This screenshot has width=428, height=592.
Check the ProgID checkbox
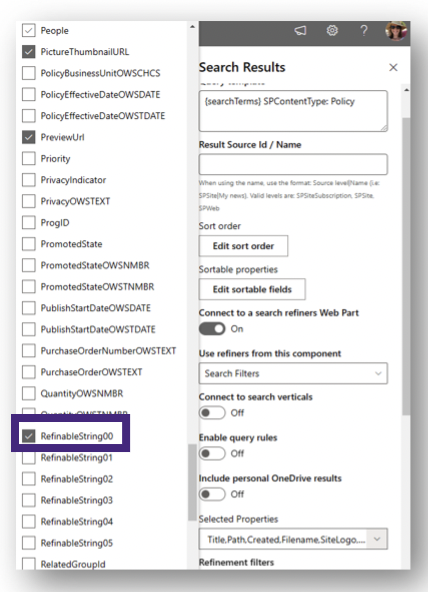coord(29,223)
